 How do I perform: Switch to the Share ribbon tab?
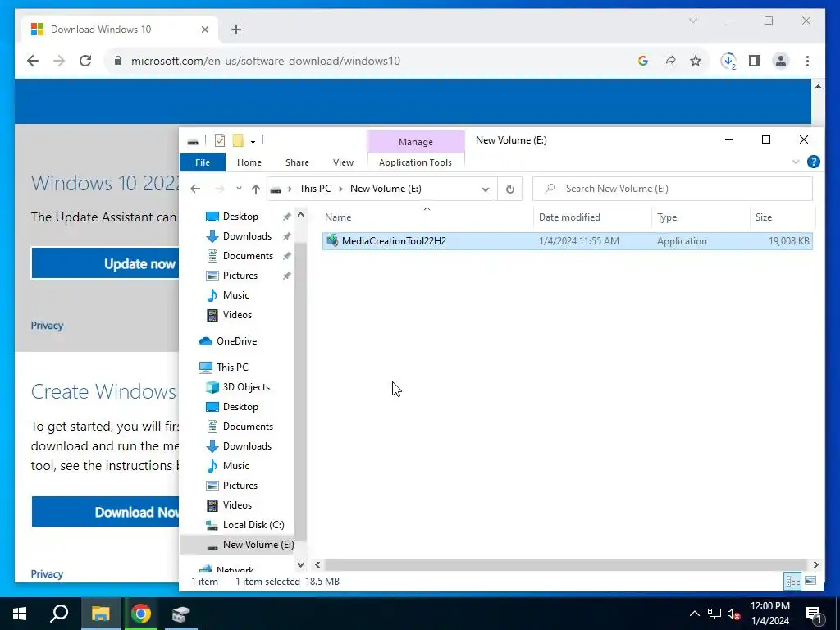pyautogui.click(x=297, y=162)
